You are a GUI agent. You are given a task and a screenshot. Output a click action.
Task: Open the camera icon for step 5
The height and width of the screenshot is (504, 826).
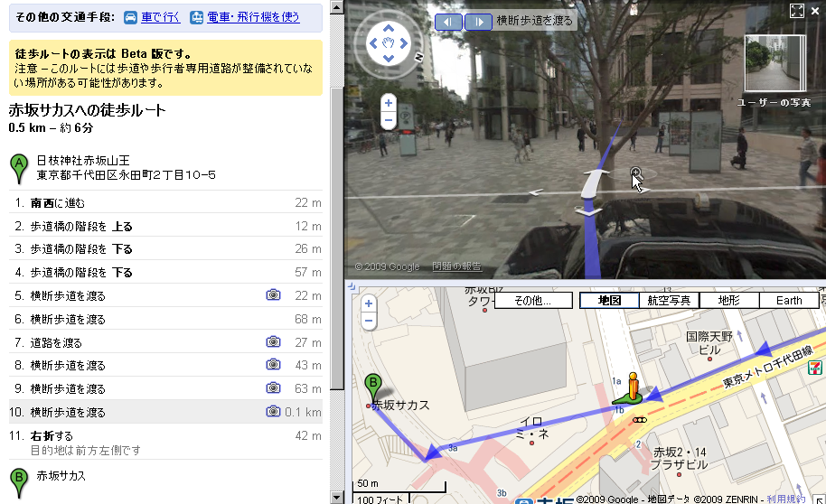[273, 295]
